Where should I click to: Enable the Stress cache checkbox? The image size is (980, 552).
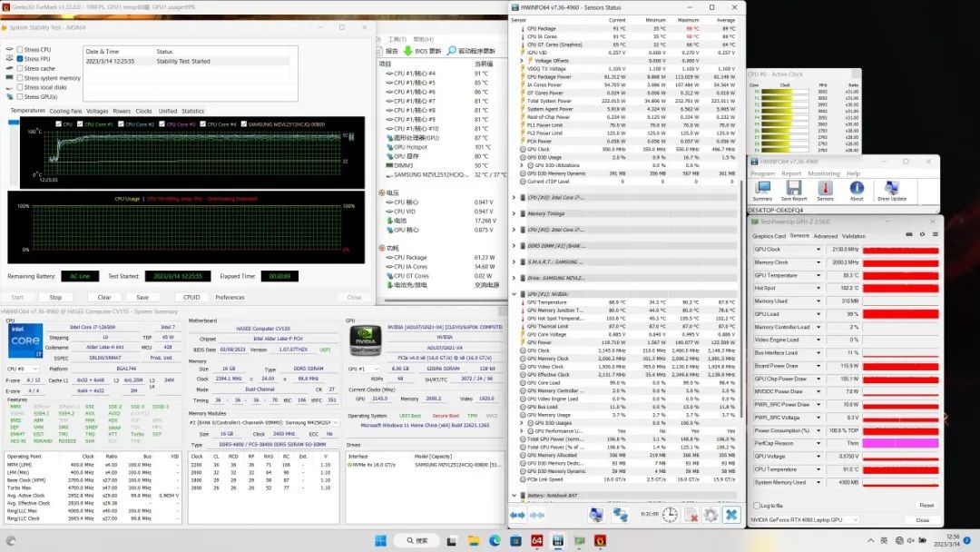pyautogui.click(x=20, y=68)
